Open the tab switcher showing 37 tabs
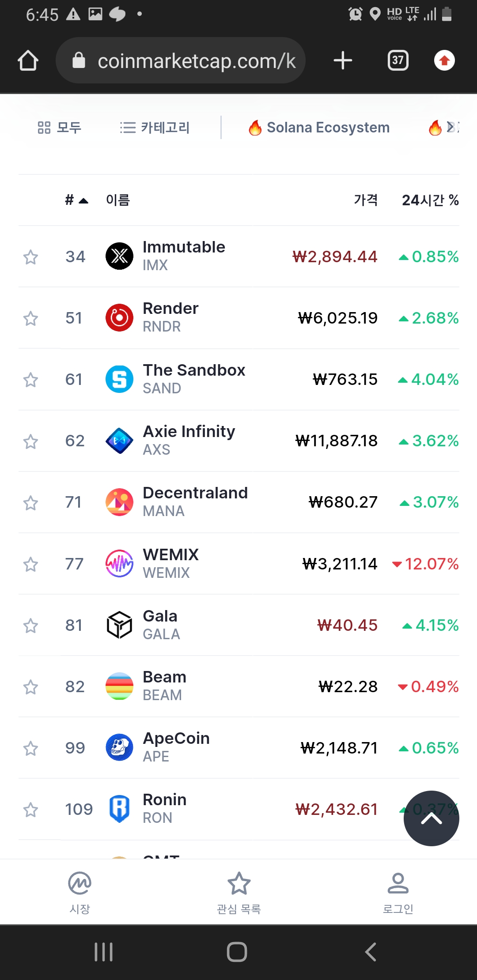The width and height of the screenshot is (477, 980). [397, 60]
